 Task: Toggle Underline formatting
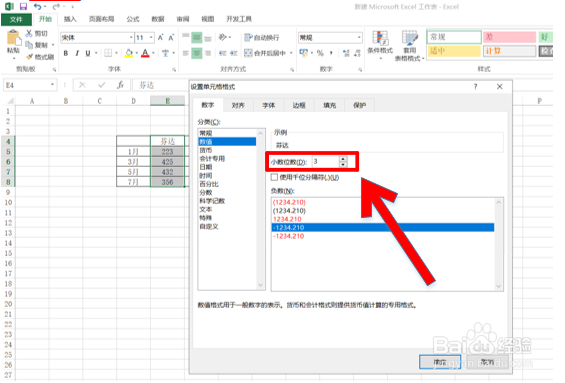(88, 53)
